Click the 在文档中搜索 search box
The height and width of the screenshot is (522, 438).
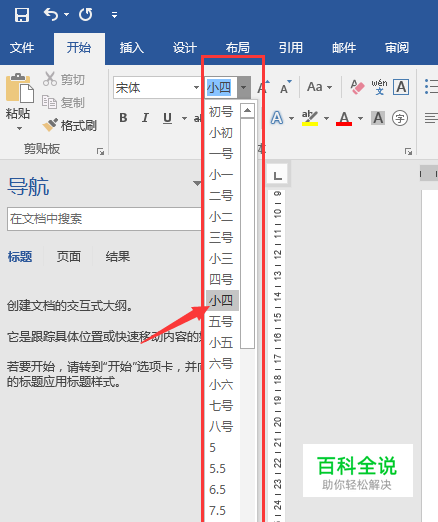pyautogui.click(x=104, y=219)
